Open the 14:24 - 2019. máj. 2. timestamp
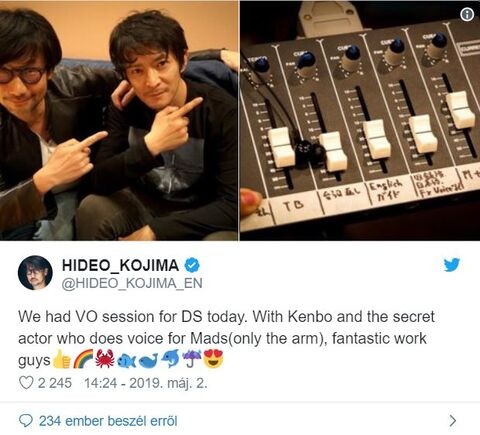The image size is (480, 435). (x=146, y=383)
